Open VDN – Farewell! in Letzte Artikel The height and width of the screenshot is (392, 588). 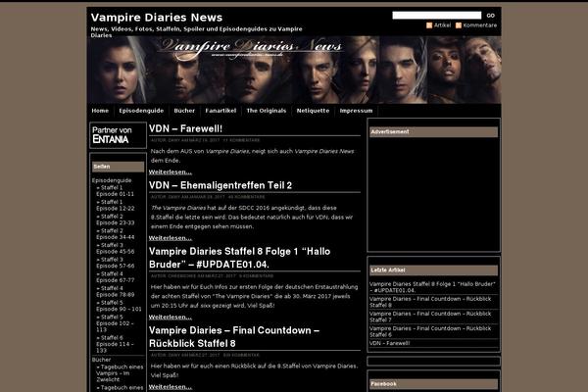click(390, 343)
